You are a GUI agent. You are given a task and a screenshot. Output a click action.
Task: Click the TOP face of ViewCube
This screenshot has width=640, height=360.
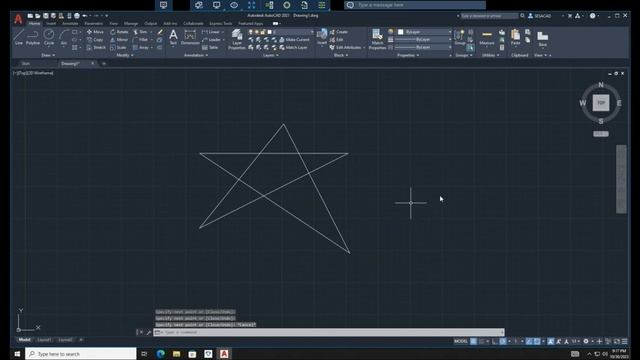coord(601,103)
